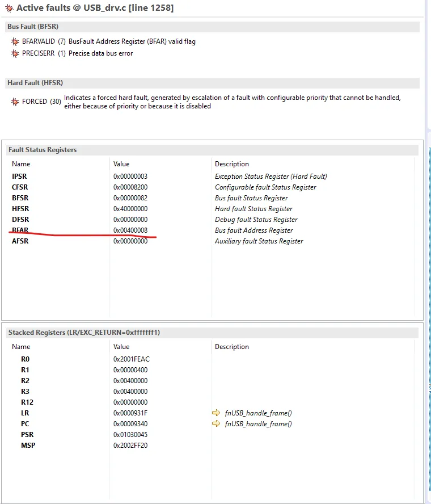Click the PSR value 0x01030045
This screenshot has width=431, height=504.
pyautogui.click(x=130, y=435)
